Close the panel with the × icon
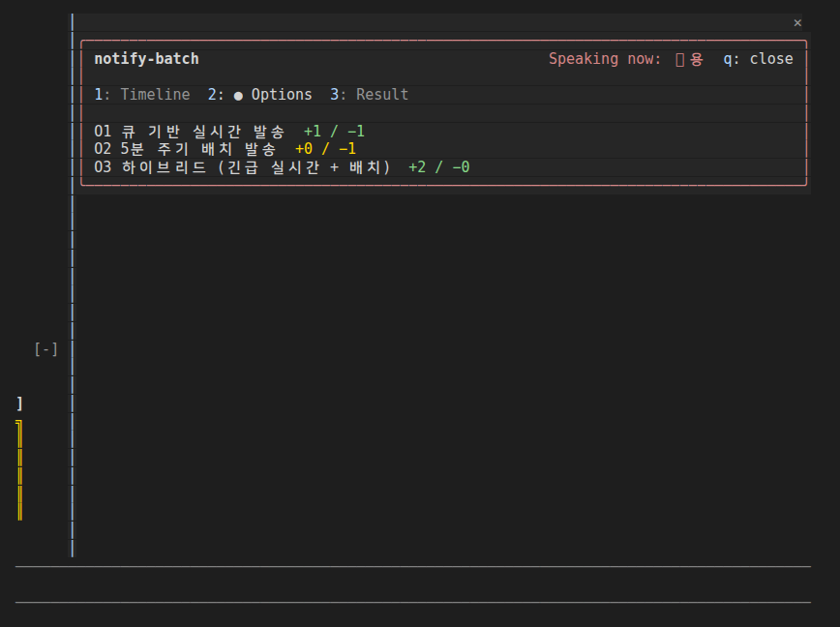This screenshot has height=627, width=840. (797, 23)
